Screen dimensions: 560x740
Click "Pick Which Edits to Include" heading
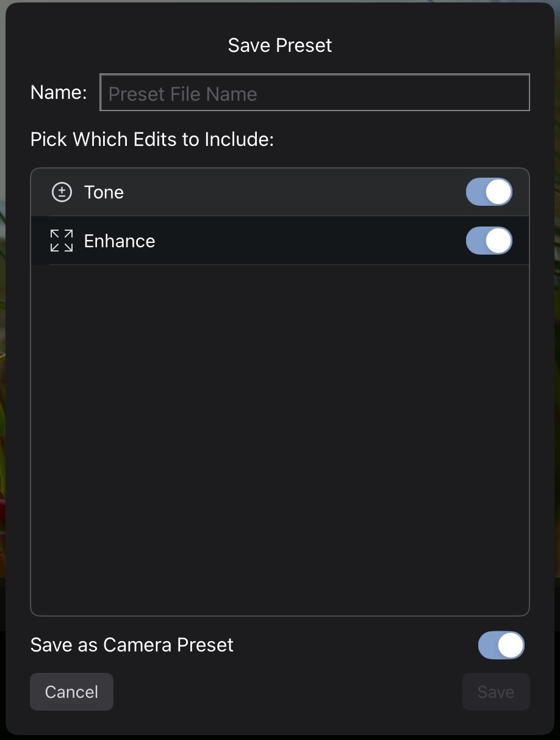(152, 139)
